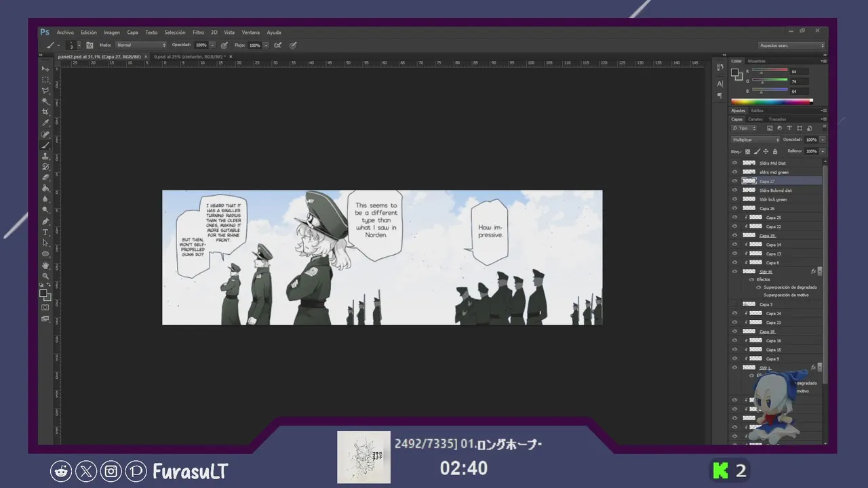Screen dimensions: 868x488
Task: Select the Eyedropper tool
Action: (45, 123)
